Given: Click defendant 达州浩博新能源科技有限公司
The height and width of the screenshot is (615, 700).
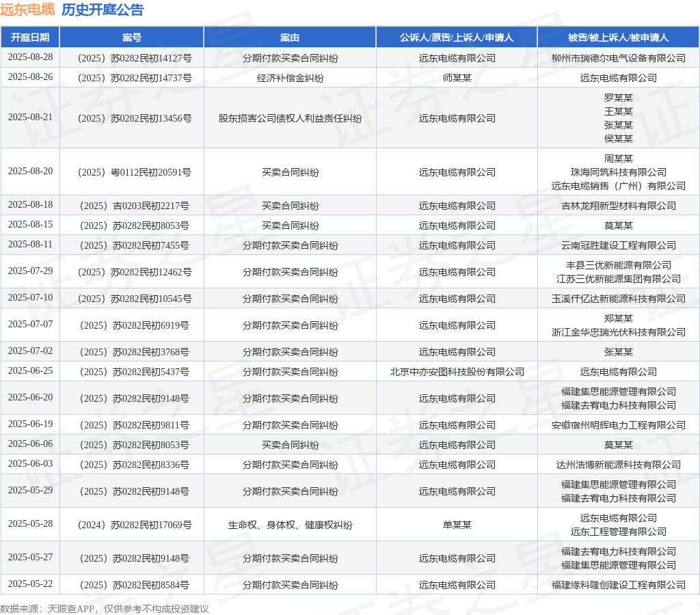Looking at the screenshot, I should click(618, 465).
